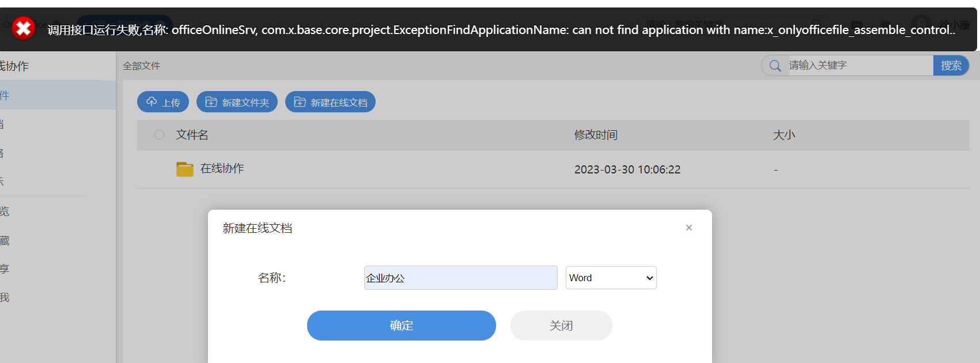Click the yellow folder icon for 在线协作

(x=185, y=169)
